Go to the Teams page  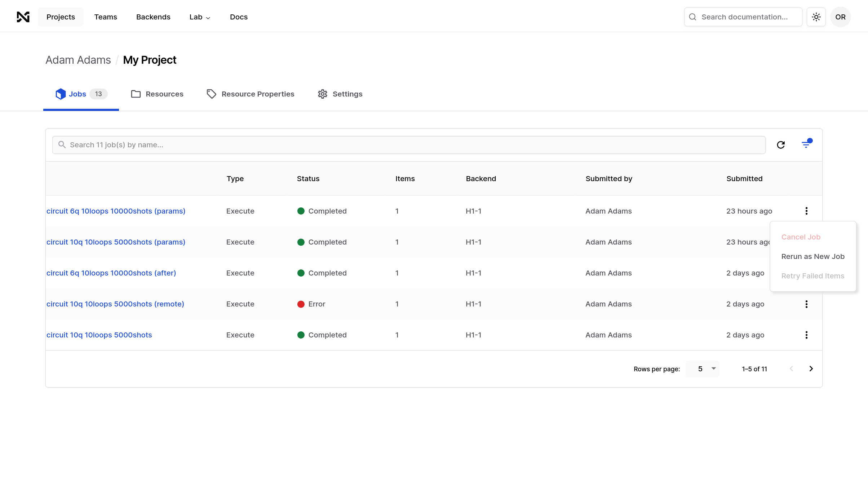pos(106,17)
